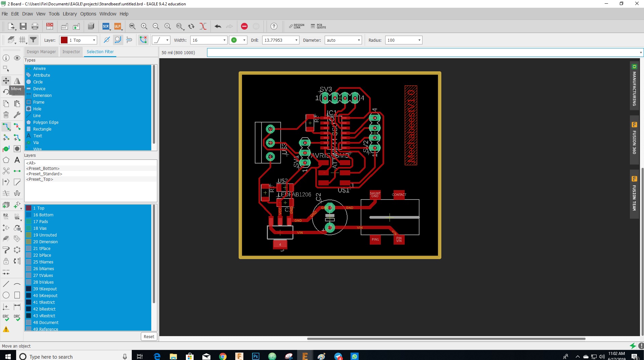Viewport: 644px width, 360px height.
Task: Click the Print icon in toolbar
Action: coord(35,26)
